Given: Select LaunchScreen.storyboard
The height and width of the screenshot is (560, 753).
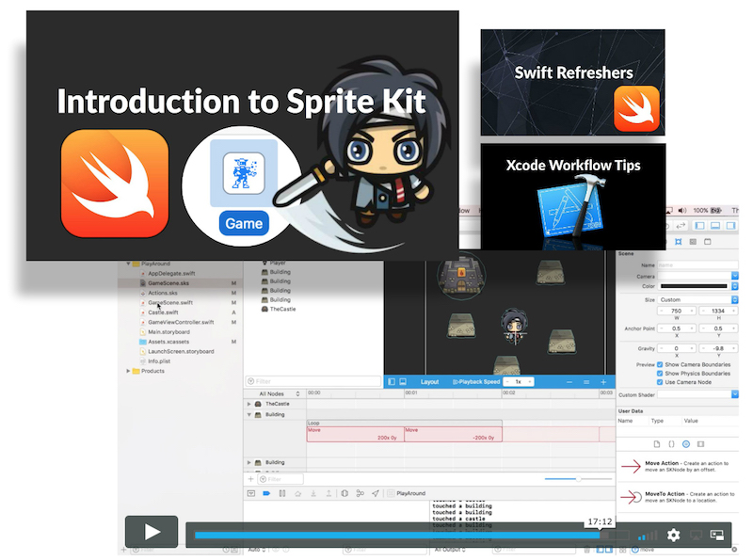Looking at the screenshot, I should [x=181, y=352].
